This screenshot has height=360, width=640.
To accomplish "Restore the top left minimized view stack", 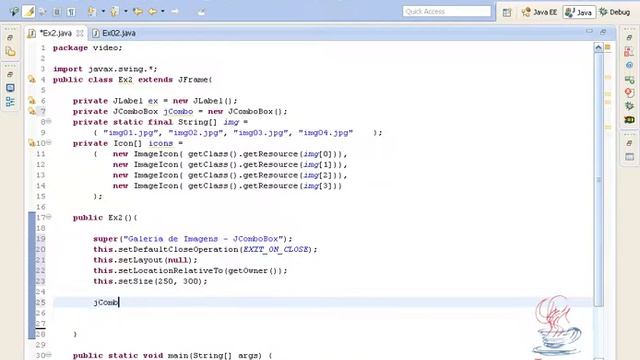I will (x=11, y=38).
